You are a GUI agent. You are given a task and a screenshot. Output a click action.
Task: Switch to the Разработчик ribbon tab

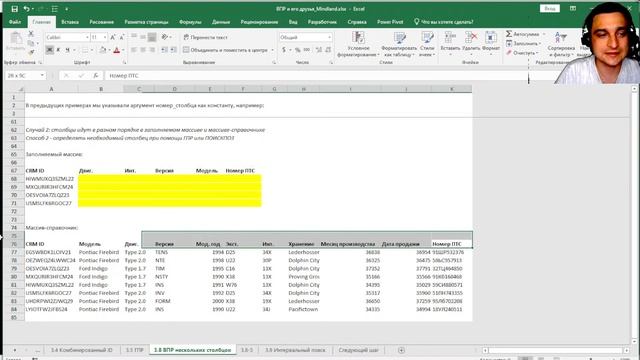pos(322,22)
